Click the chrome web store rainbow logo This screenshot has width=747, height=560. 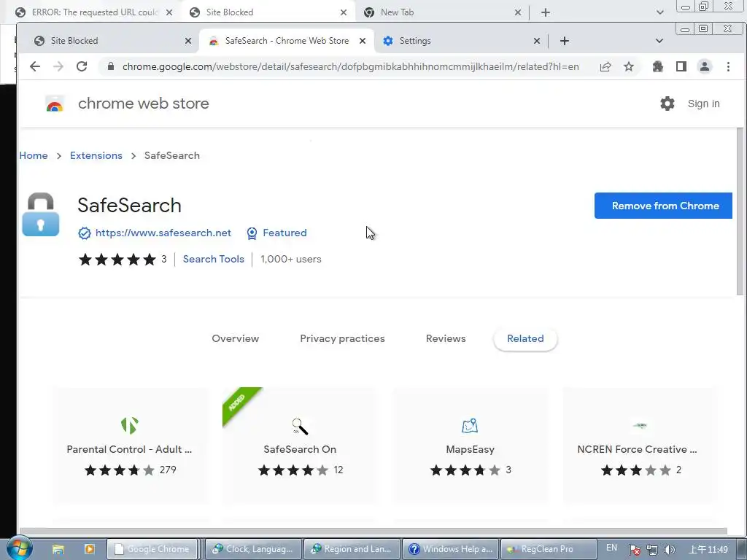pos(55,104)
